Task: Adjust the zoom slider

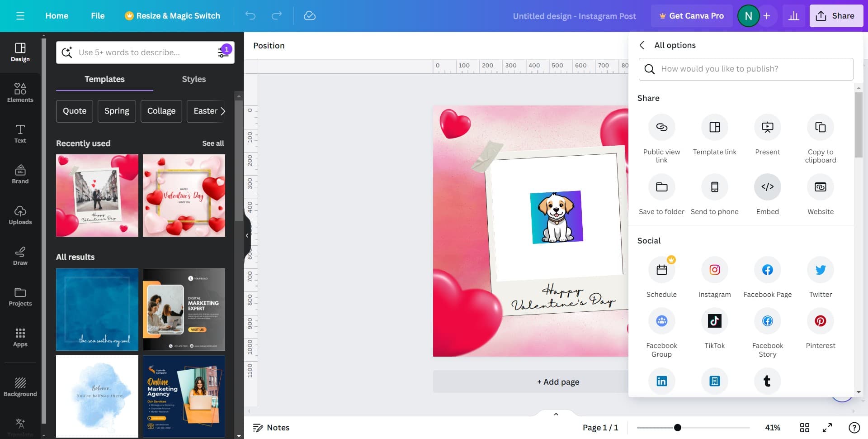Action: click(677, 427)
